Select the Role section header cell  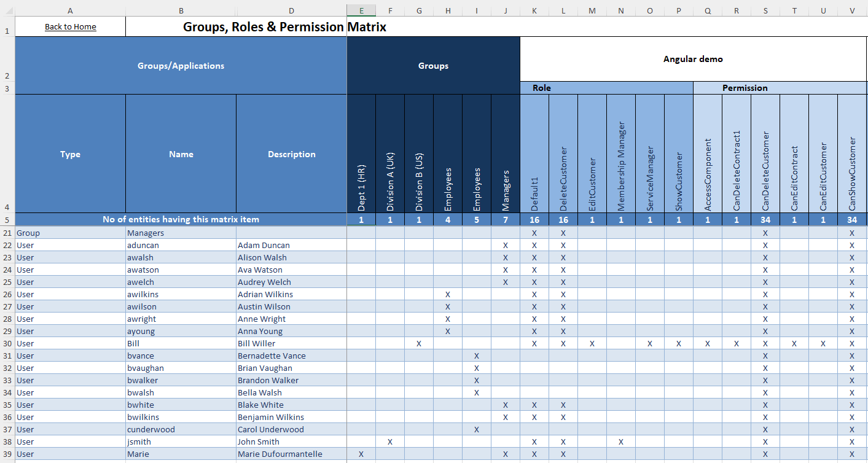pyautogui.click(x=541, y=88)
